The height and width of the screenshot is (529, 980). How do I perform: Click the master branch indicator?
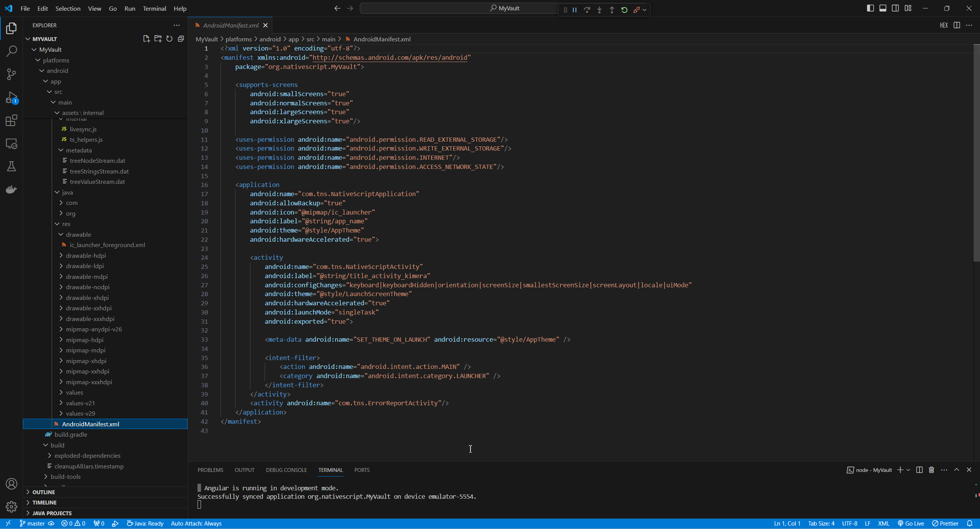click(x=33, y=523)
